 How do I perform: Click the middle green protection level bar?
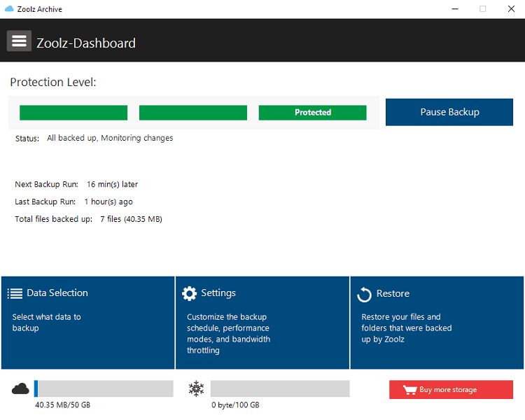point(193,113)
